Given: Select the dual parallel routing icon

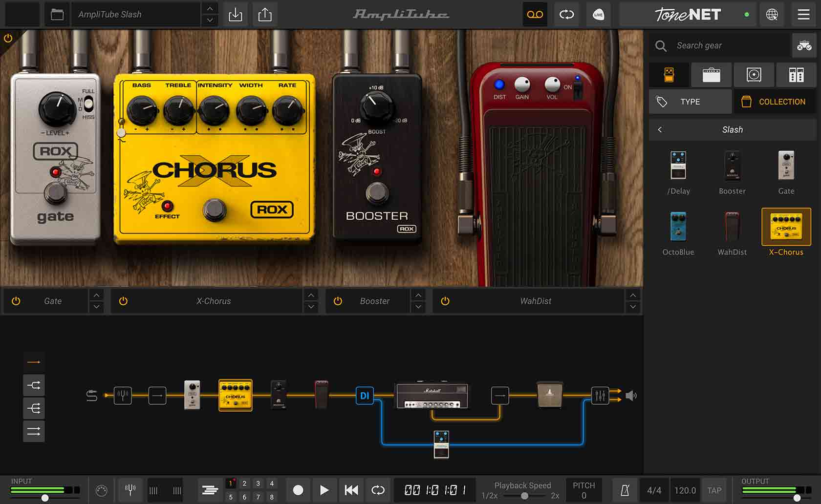Looking at the screenshot, I should [x=34, y=431].
